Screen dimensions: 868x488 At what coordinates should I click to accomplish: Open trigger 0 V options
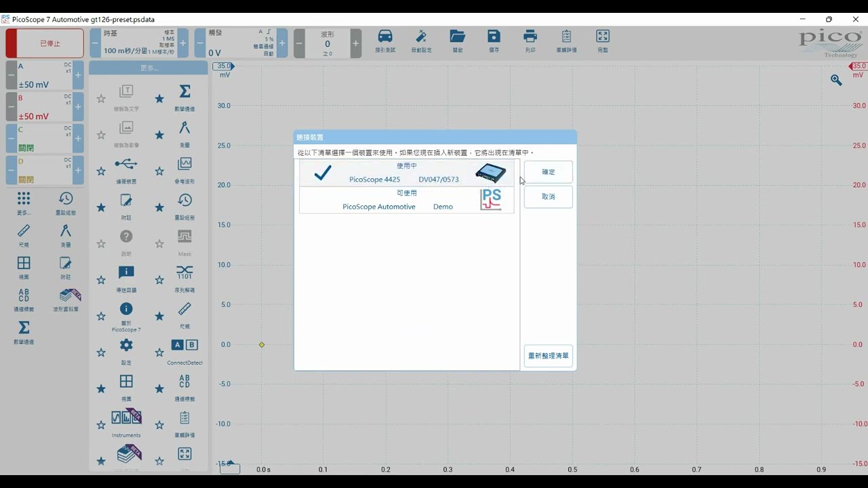click(x=241, y=43)
